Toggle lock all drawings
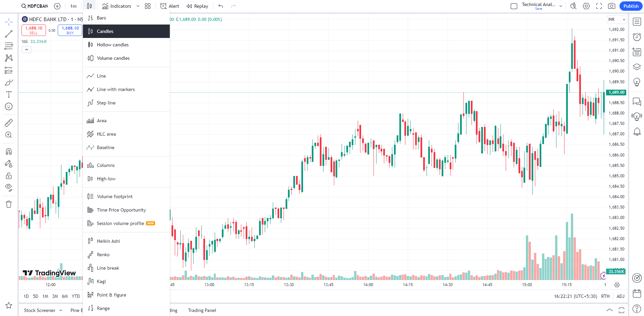Viewport: 644px width, 316px height. tap(9, 176)
